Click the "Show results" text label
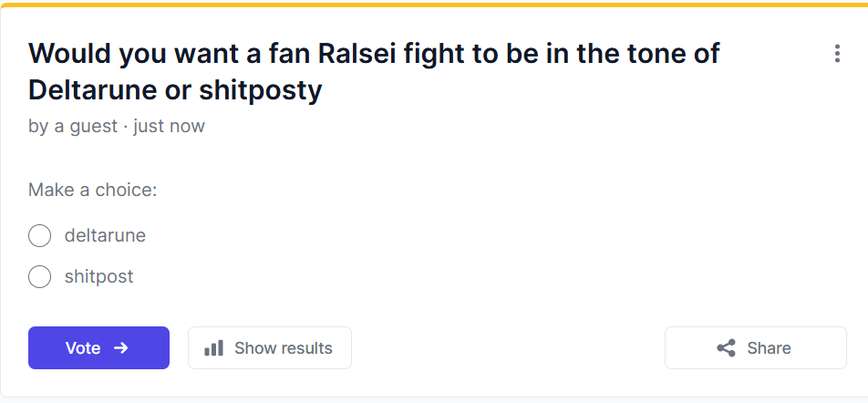This screenshot has height=403, width=868. (x=283, y=348)
